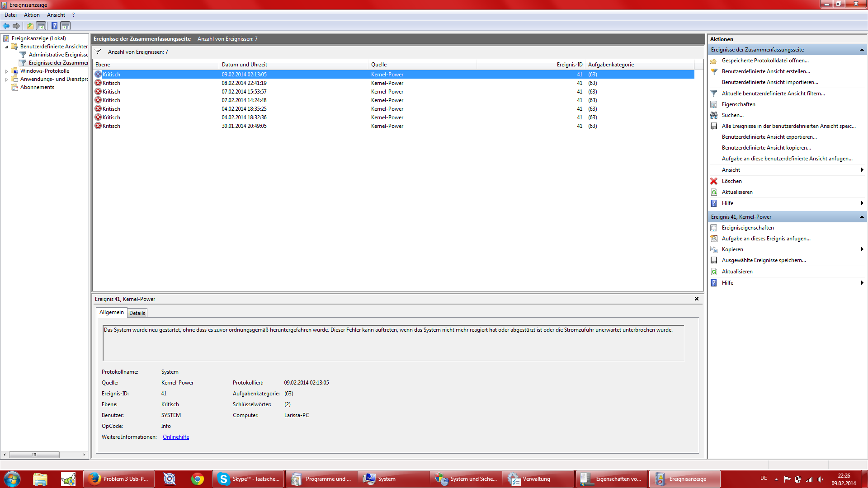Switch to the Details tab

pyautogui.click(x=137, y=313)
